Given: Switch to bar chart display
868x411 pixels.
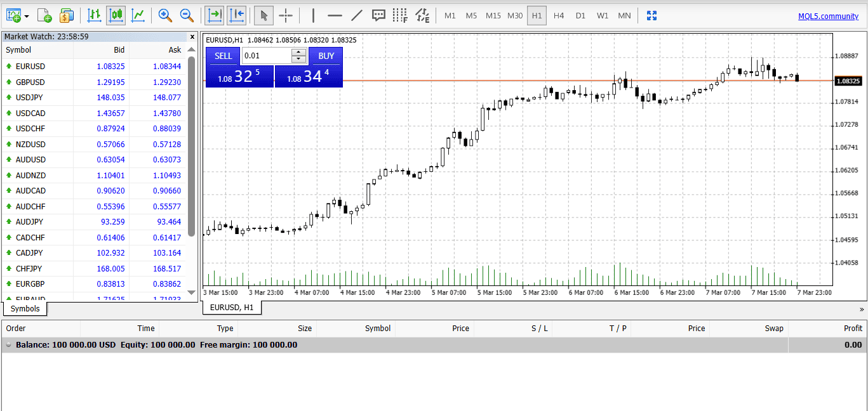Looking at the screenshot, I should 94,15.
